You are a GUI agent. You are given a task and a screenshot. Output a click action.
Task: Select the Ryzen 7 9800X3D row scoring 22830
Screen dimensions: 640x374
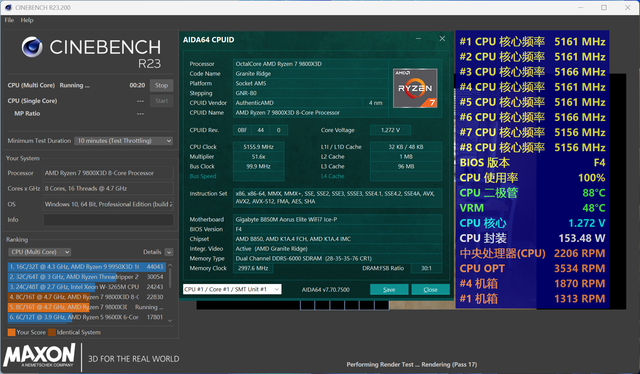coord(87,297)
